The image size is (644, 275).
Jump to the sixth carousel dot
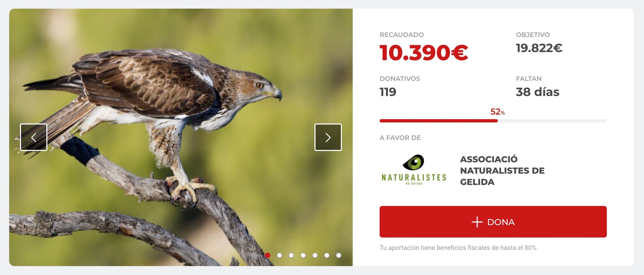(x=327, y=255)
